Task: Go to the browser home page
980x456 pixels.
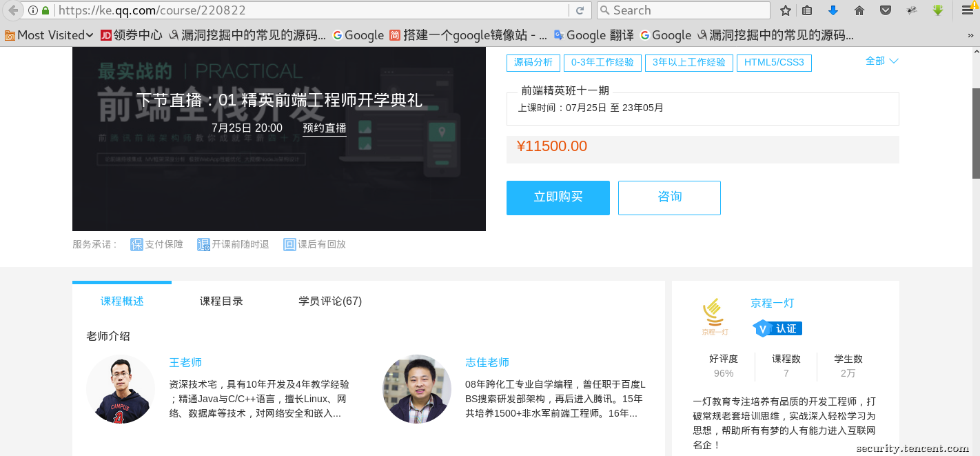Action: (x=859, y=10)
